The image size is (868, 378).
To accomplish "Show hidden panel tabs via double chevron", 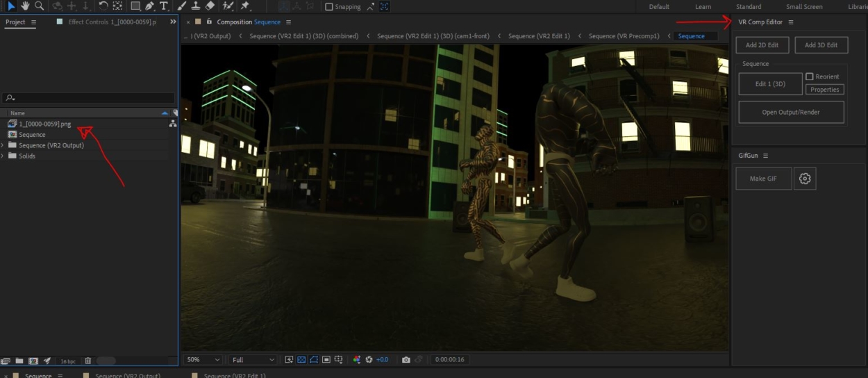I will point(173,22).
